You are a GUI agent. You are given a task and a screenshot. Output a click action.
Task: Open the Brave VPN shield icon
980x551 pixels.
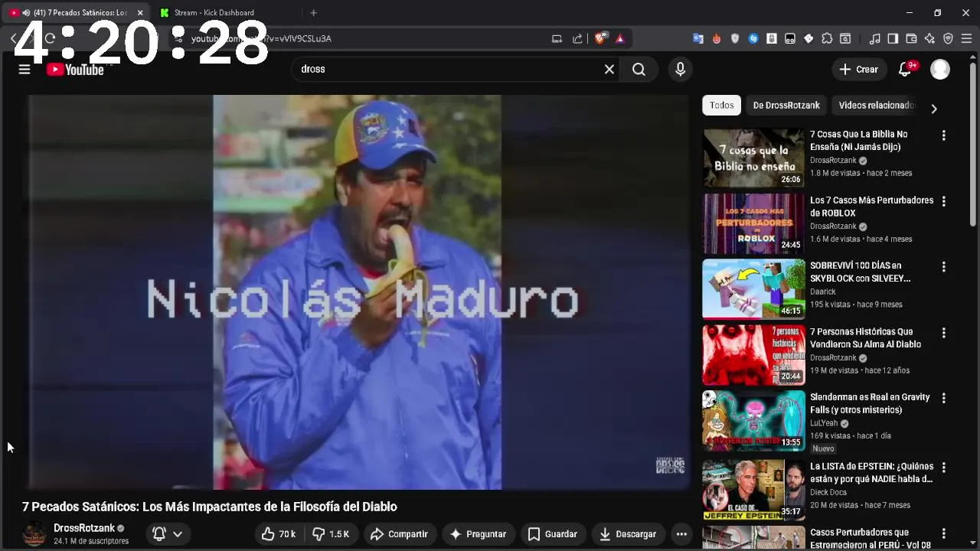point(948,39)
